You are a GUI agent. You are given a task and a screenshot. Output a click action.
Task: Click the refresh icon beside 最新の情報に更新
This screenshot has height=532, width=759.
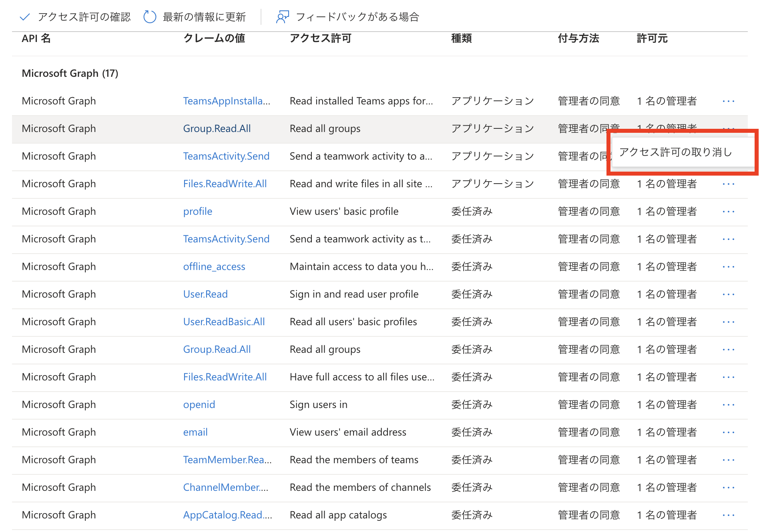pyautogui.click(x=150, y=17)
